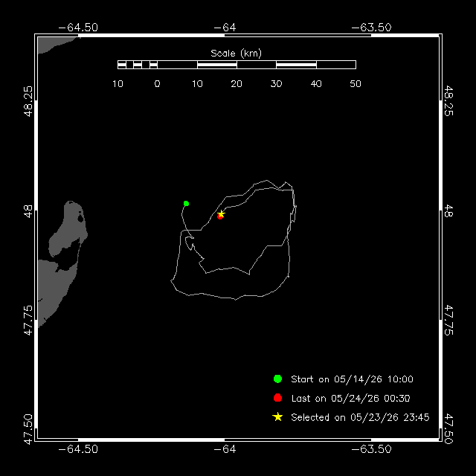
Task: Click the southernmost point of the drift track
Action: click(x=236, y=300)
